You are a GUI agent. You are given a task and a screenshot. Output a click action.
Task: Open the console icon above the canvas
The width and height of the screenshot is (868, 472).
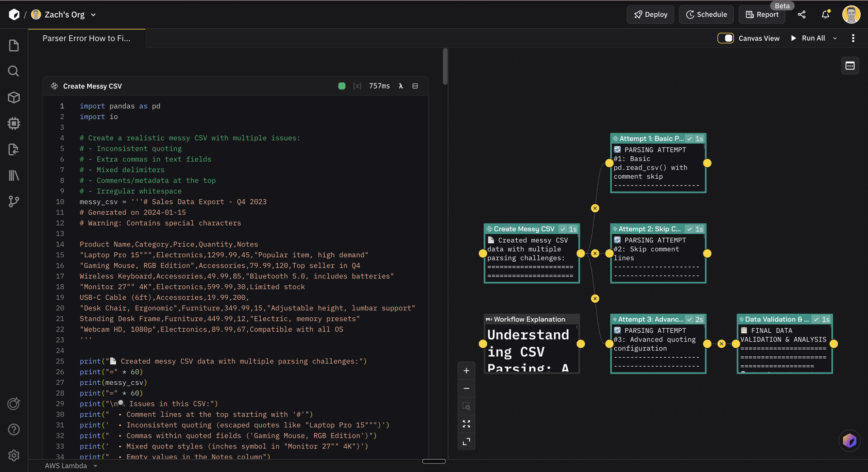point(850,66)
